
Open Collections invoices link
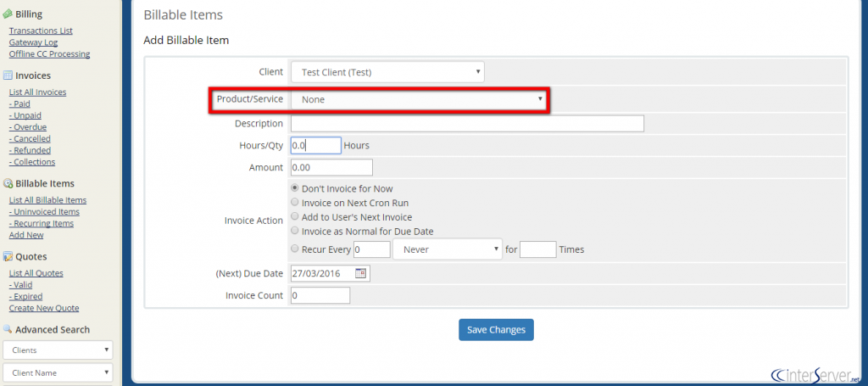(x=32, y=162)
